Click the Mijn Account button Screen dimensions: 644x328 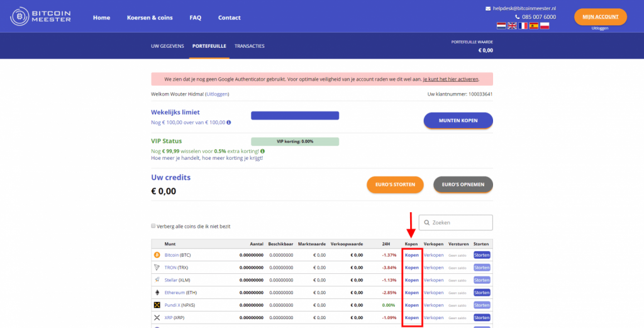coord(601,17)
